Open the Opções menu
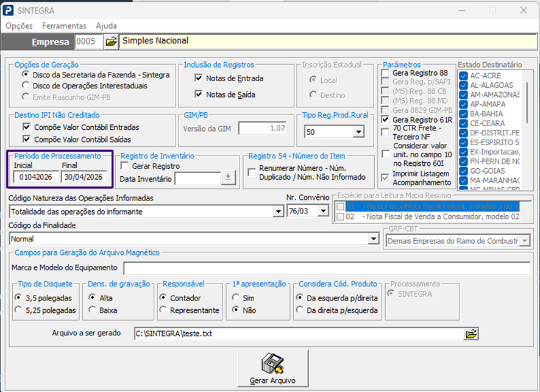 [x=19, y=26]
